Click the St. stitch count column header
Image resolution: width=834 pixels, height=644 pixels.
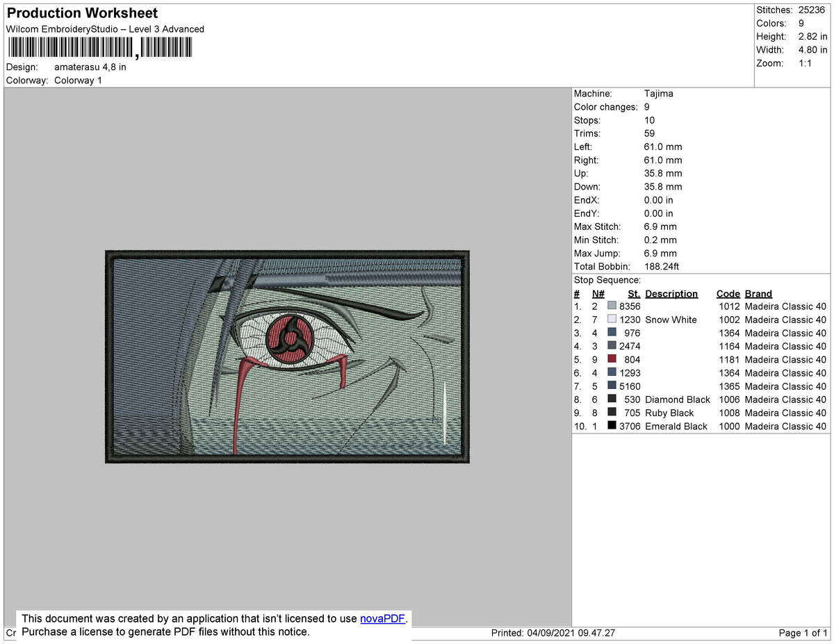point(634,294)
